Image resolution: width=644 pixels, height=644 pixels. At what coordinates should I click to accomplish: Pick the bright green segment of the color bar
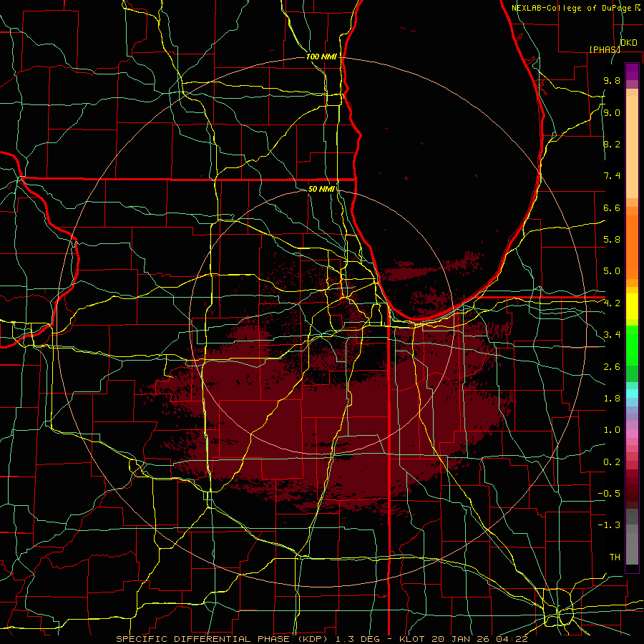tap(632, 346)
